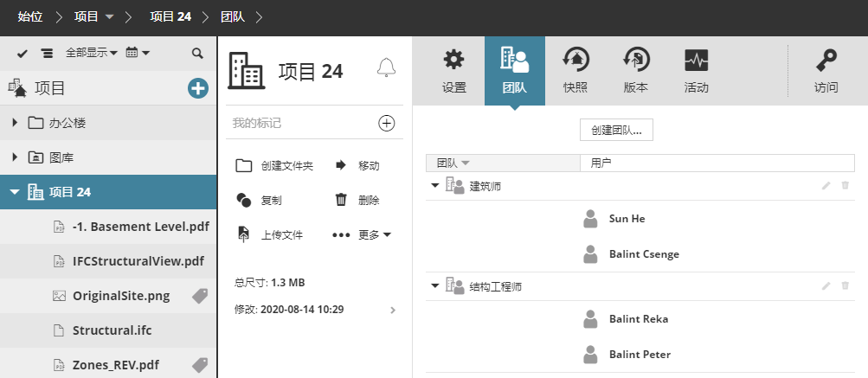Delete the 建筑师 team with trash icon

tap(845, 185)
